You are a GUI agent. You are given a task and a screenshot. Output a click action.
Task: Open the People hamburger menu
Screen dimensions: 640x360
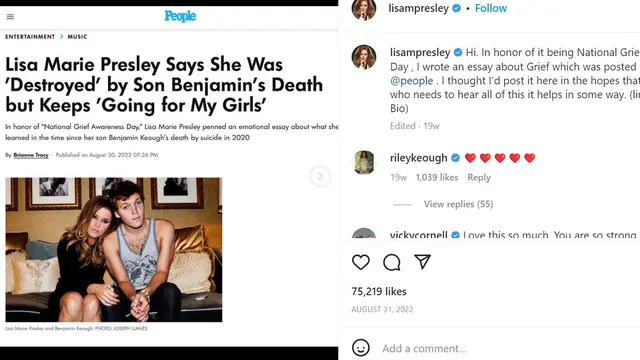click(10, 17)
